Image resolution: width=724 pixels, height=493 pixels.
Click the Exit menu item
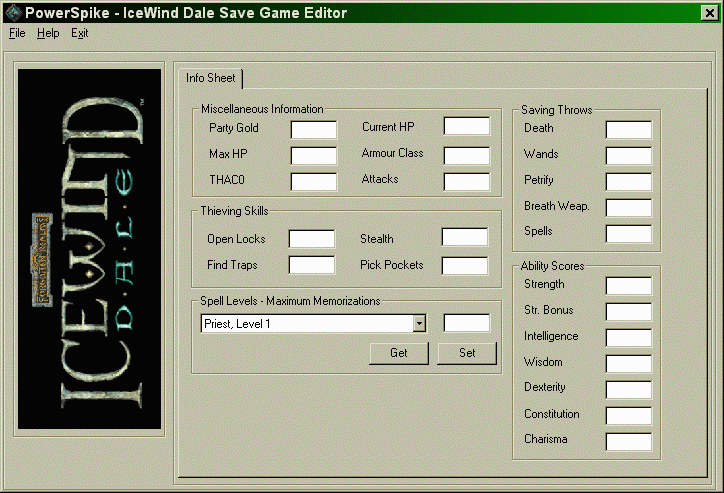pyautogui.click(x=79, y=33)
